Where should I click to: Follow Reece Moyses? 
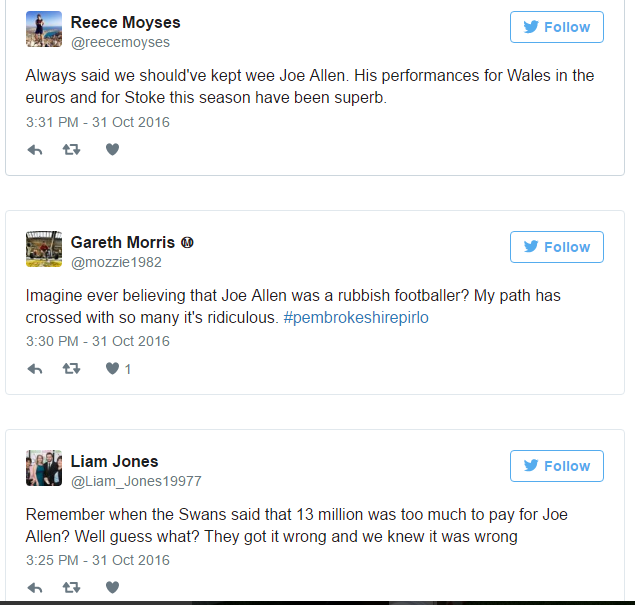click(x=557, y=27)
